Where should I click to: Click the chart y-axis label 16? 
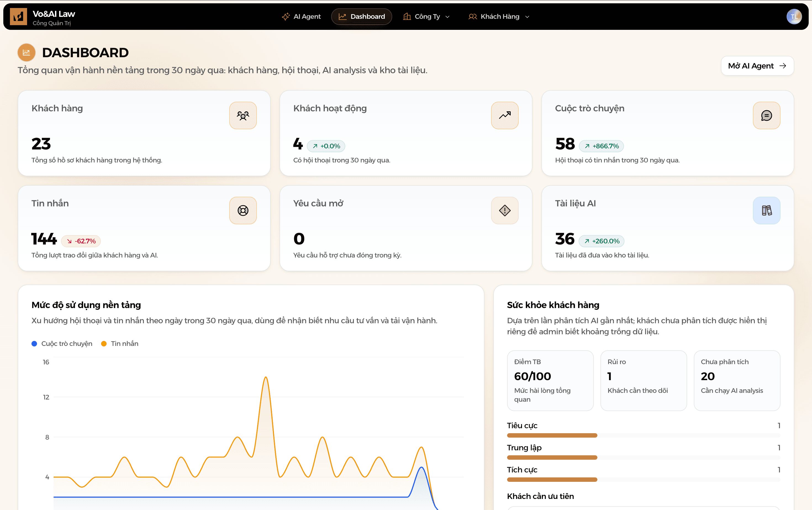pos(46,362)
